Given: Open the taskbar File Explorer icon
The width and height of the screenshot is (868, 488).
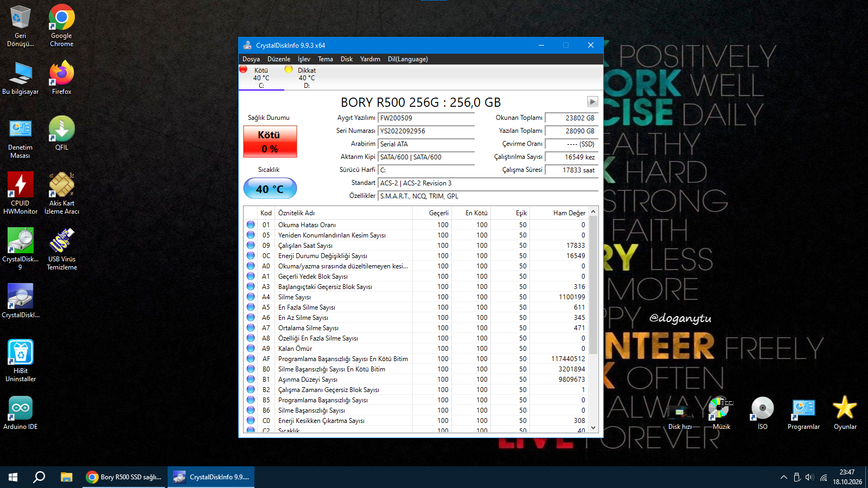Looking at the screenshot, I should coord(66,477).
